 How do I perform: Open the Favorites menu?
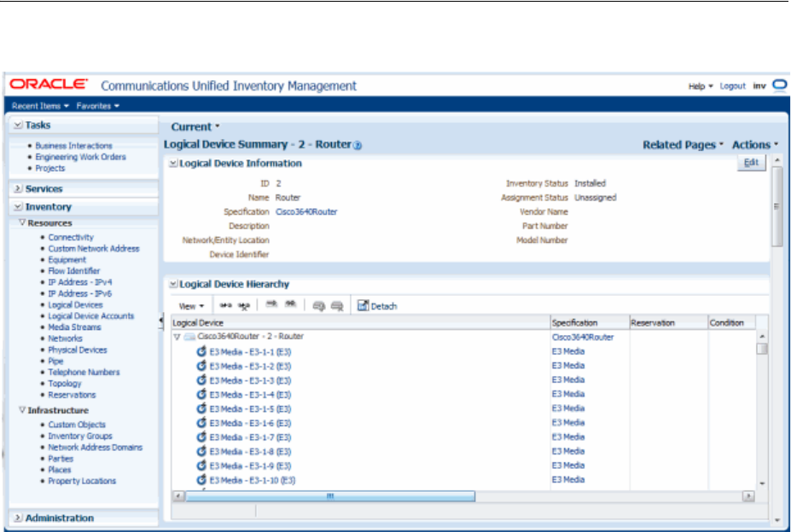coord(98,106)
